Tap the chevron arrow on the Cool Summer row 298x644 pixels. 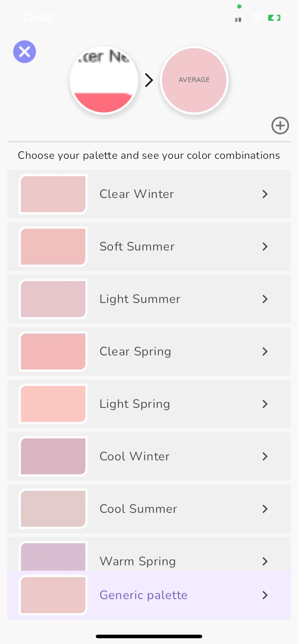point(265,509)
